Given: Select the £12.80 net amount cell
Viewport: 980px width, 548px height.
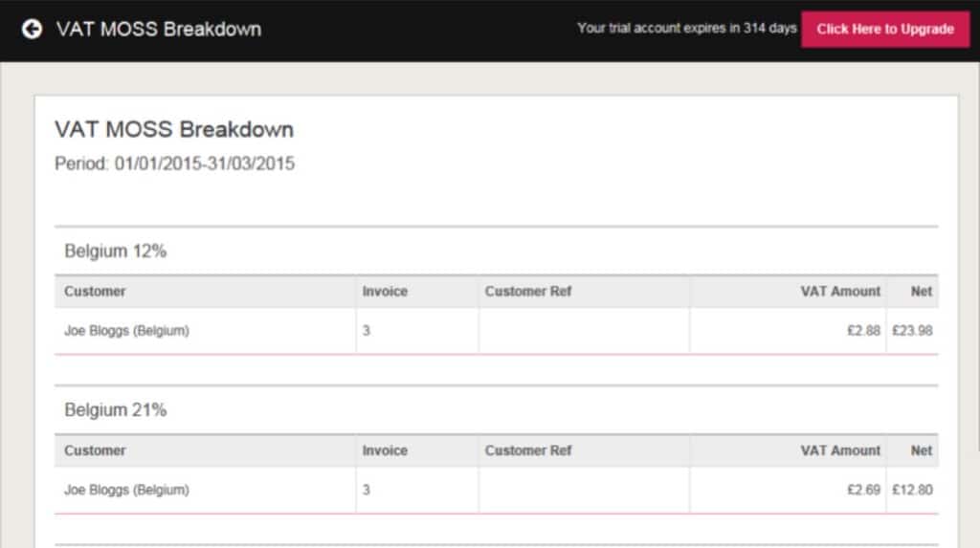Looking at the screenshot, I should click(x=912, y=490).
